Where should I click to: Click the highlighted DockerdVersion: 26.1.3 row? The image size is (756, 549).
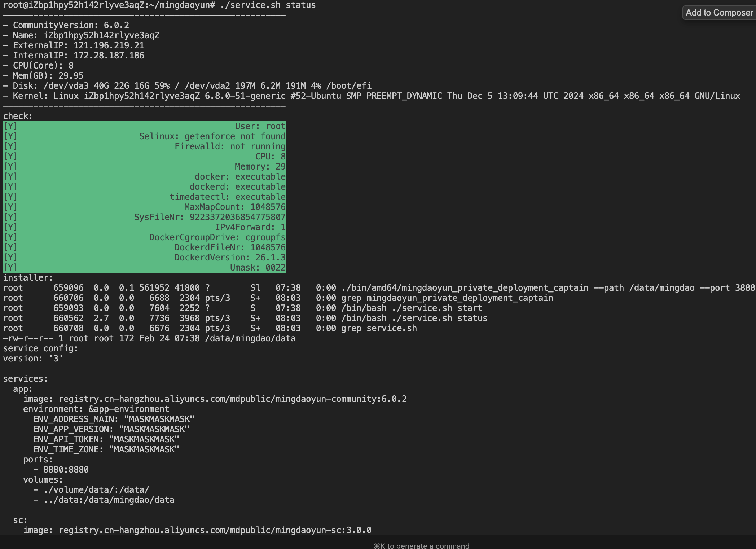click(x=230, y=258)
